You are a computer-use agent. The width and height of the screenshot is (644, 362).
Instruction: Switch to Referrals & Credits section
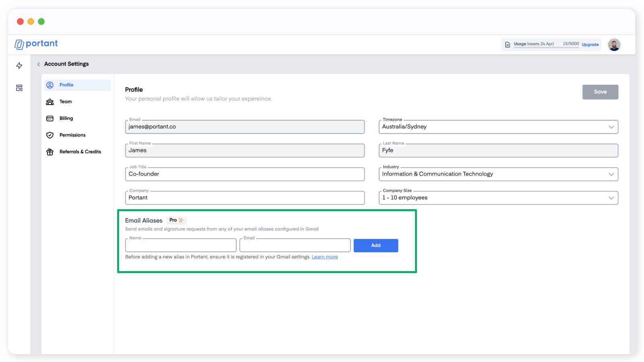tap(80, 152)
